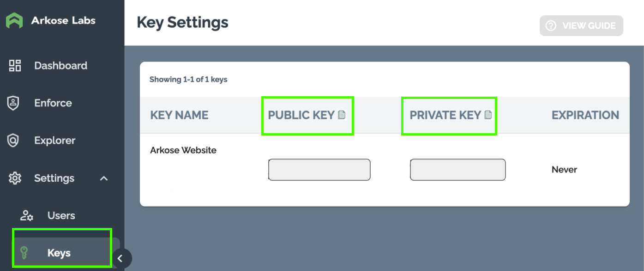Click the public key value field
The width and height of the screenshot is (644, 271).
319,170
